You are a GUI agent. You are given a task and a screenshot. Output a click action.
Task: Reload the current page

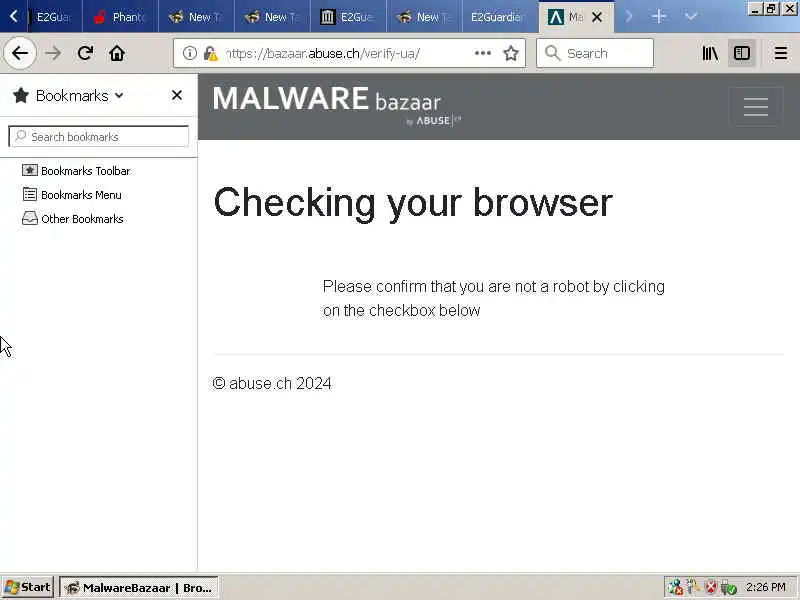85,53
